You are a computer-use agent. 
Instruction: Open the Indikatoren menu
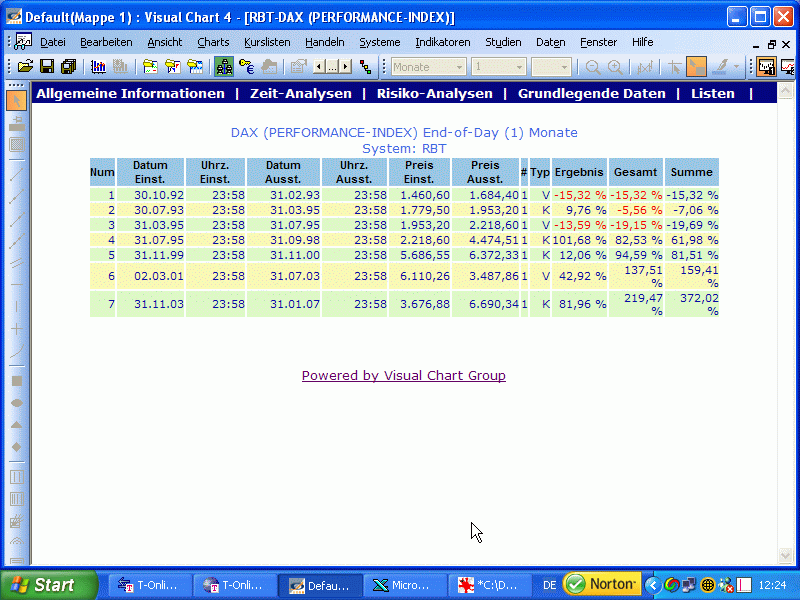tap(443, 42)
